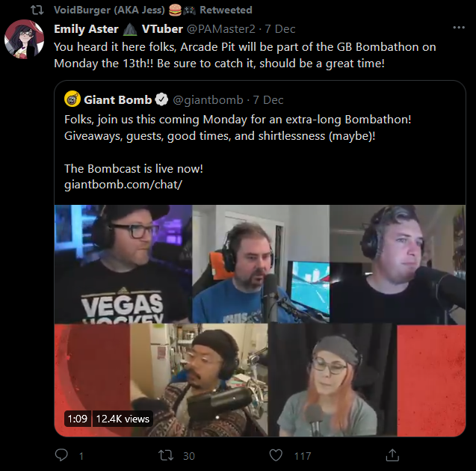Play the Bombcast video thumbnail
Viewport: 476px width, 471px height.
point(260,321)
